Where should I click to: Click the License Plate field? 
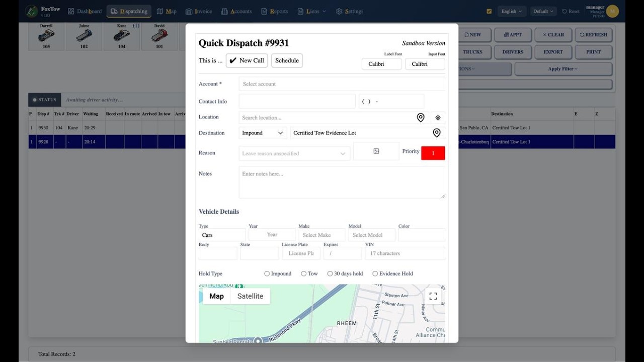301,253
